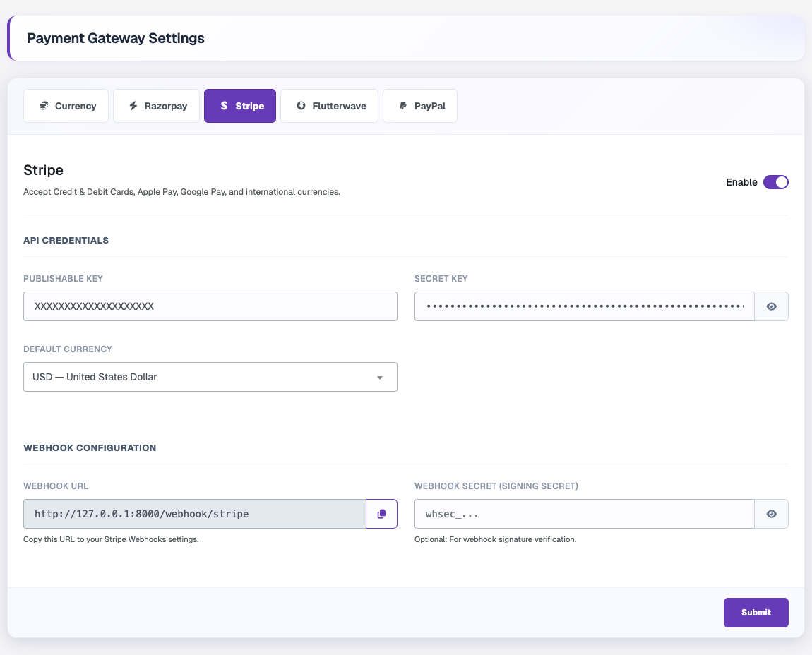Click the 'Copy this URL to your Stripe Webhooks settings.' hint
The image size is (812, 655).
point(111,539)
